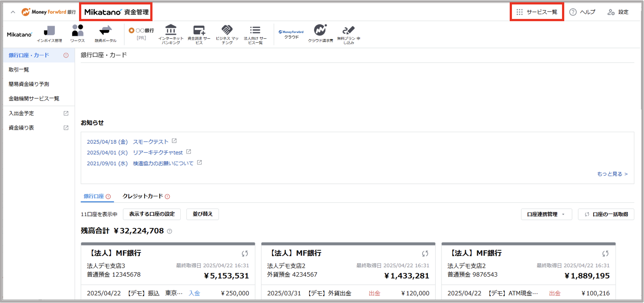Select 取引一覧 in the sidebar
The image size is (644, 303).
tap(19, 70)
